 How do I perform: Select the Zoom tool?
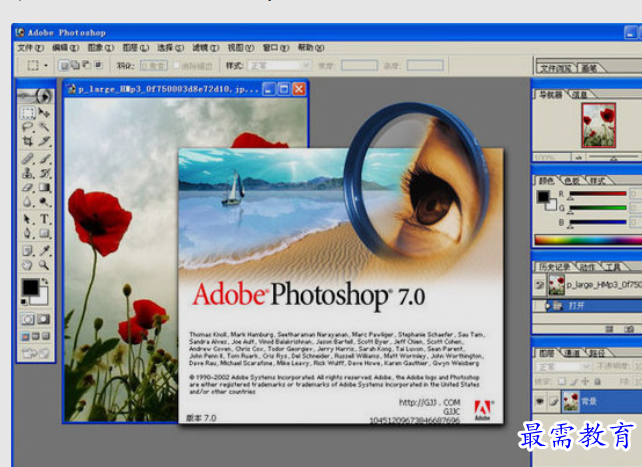[44, 265]
